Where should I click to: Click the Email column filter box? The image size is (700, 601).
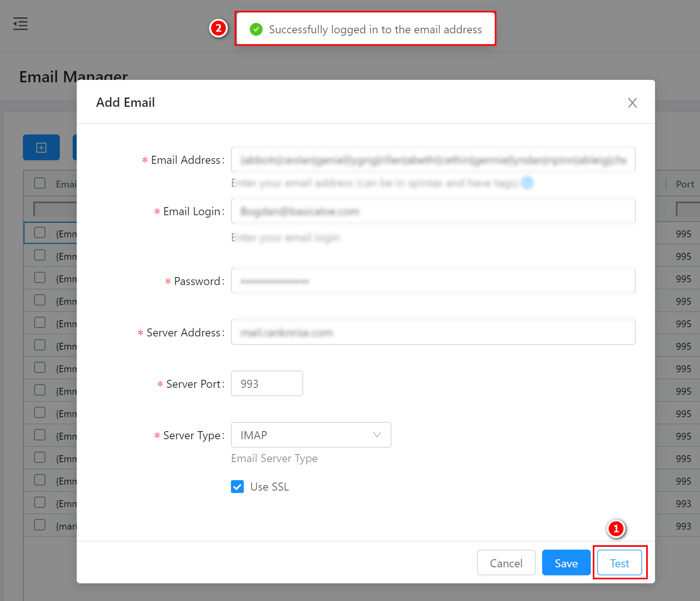pos(55,209)
